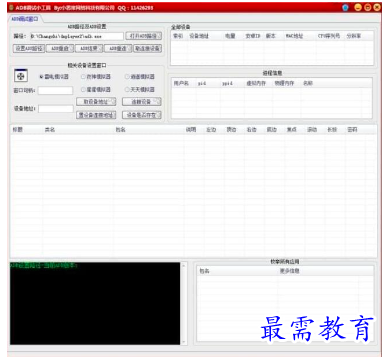Screen dimensions: 382x360
Task: Click the 设置ADB路径 button
Action: [29, 48]
